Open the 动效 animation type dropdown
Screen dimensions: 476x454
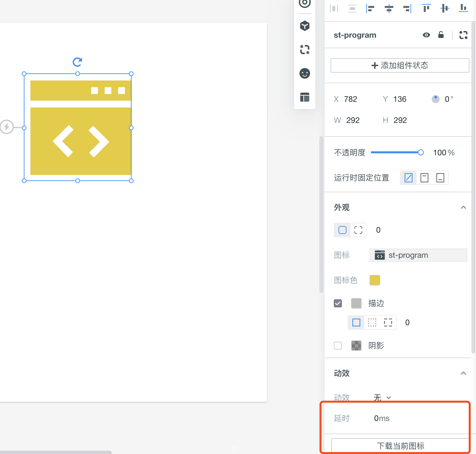pyautogui.click(x=382, y=397)
